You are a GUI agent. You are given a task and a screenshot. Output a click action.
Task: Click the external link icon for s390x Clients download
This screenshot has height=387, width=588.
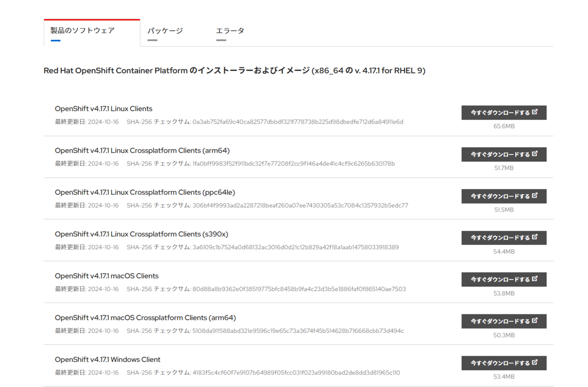[x=534, y=237]
